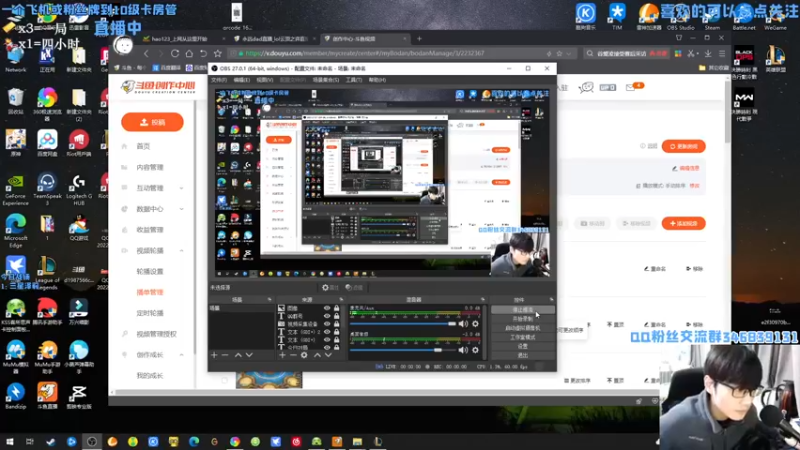Click the orange 添加视频 button

(x=683, y=223)
